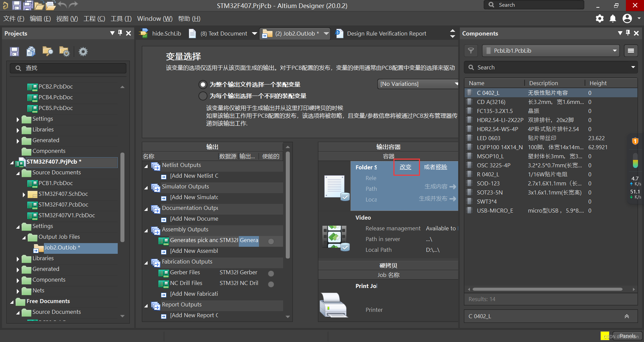This screenshot has width=644, height=342.
Task: Enable the Gerber Files output
Action: 271,274
